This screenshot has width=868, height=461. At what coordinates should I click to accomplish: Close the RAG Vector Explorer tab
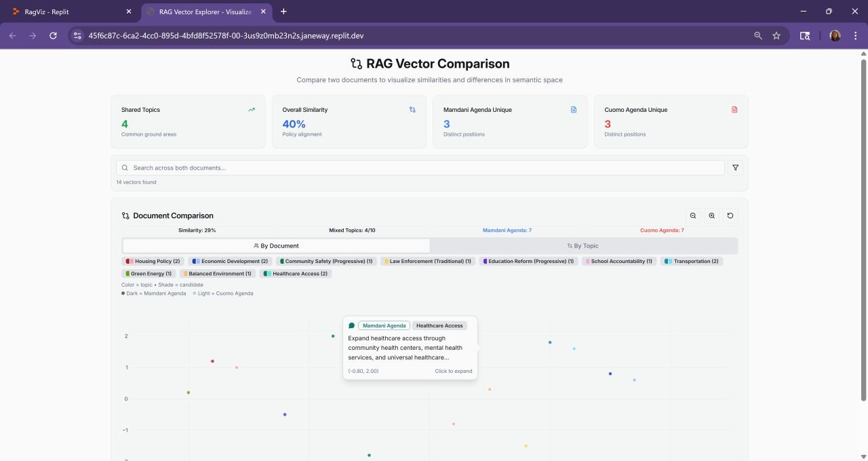point(263,12)
